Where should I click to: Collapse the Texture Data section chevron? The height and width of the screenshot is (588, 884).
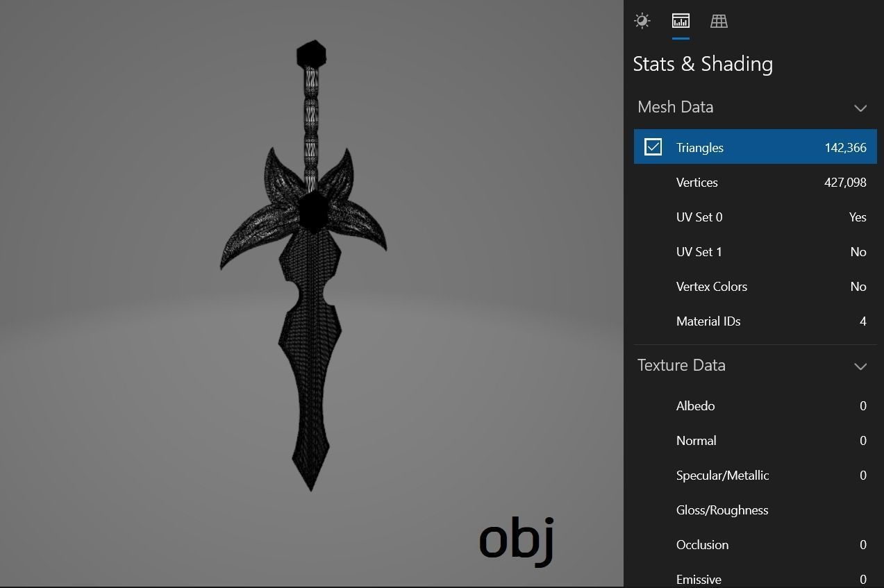pos(860,366)
